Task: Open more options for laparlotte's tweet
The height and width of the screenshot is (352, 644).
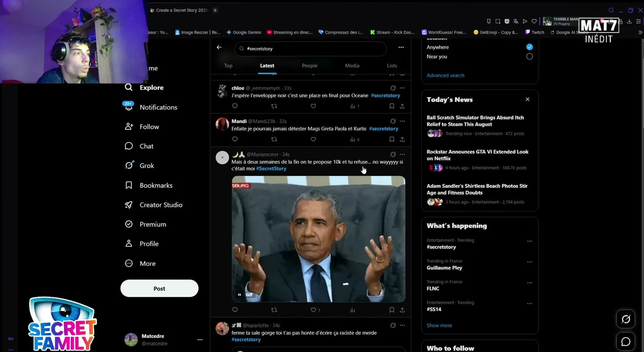Action: coord(402,325)
